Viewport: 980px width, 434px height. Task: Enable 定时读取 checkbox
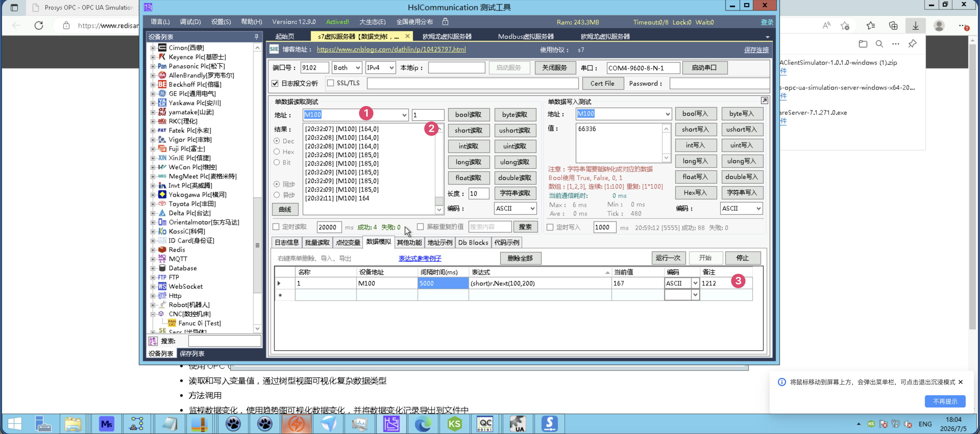276,227
